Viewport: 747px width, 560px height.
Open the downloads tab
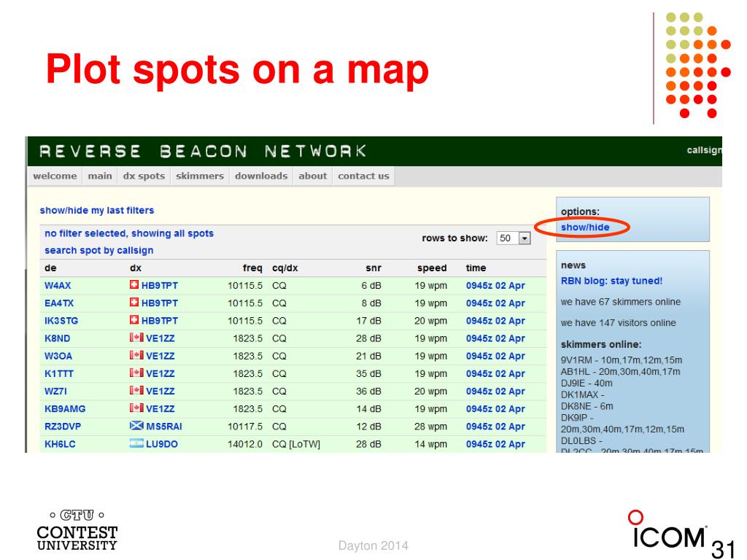261,176
